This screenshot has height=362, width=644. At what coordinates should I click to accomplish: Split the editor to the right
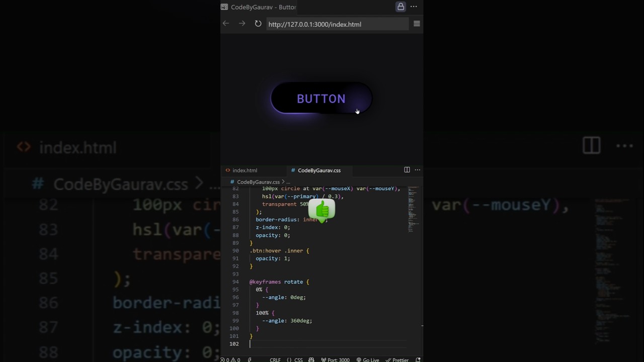407,170
